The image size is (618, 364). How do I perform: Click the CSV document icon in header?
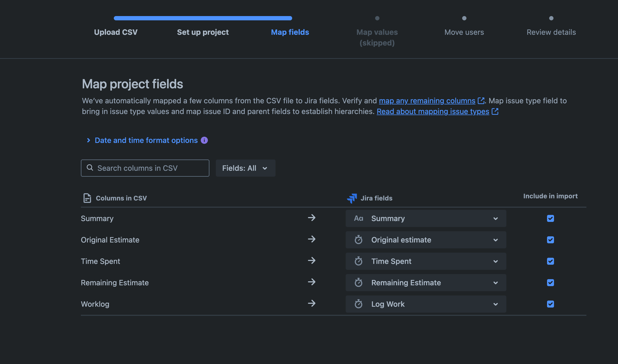[87, 198]
